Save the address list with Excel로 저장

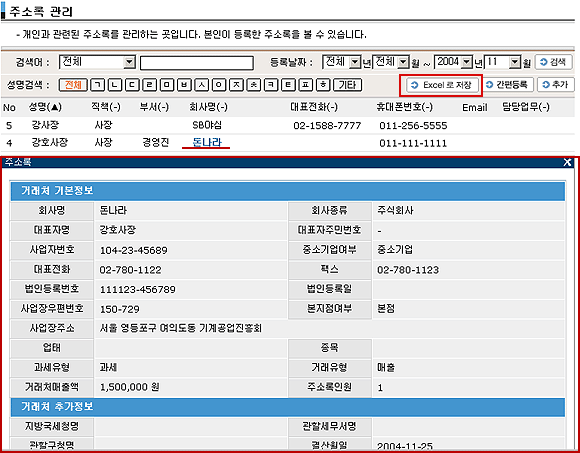tap(442, 85)
